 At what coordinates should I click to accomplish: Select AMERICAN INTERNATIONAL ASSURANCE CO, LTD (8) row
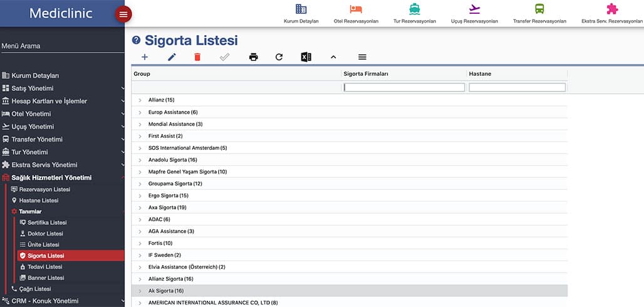[350, 303]
